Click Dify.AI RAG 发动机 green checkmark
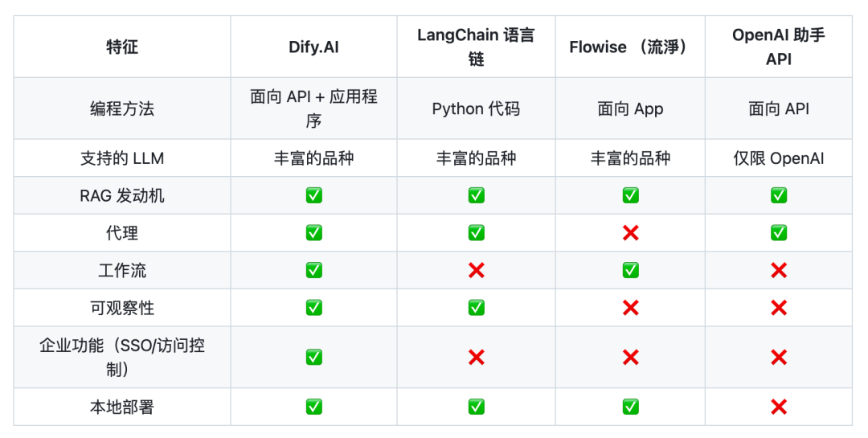This screenshot has height=438, width=868. pyautogui.click(x=314, y=195)
